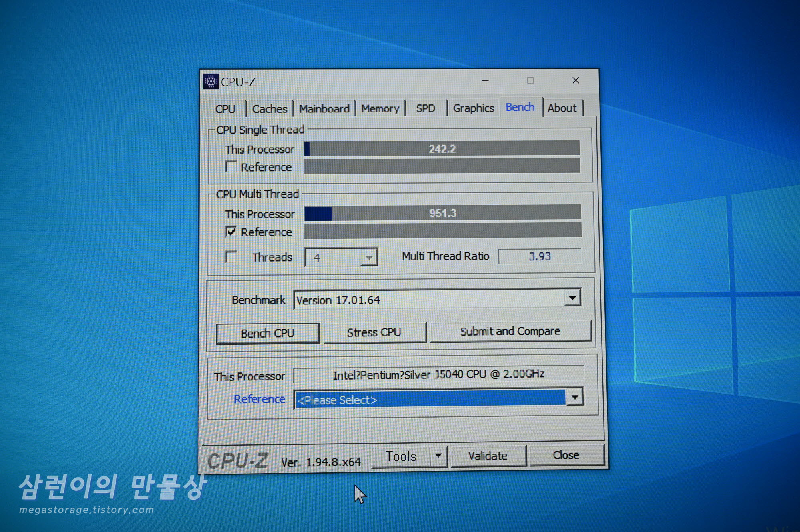Uncheck the Multi Thread Reference checkbox
This screenshot has width=800, height=532.
click(231, 232)
